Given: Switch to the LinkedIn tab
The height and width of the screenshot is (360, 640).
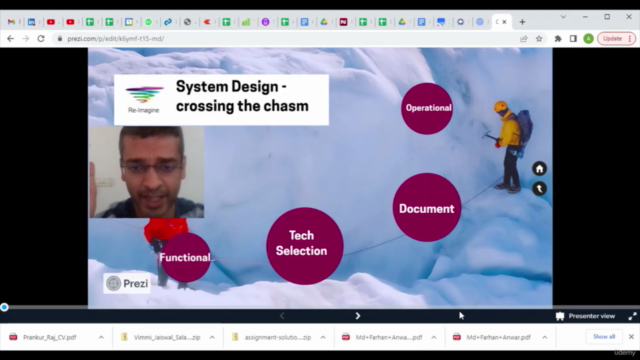Looking at the screenshot, I should coord(31,22).
